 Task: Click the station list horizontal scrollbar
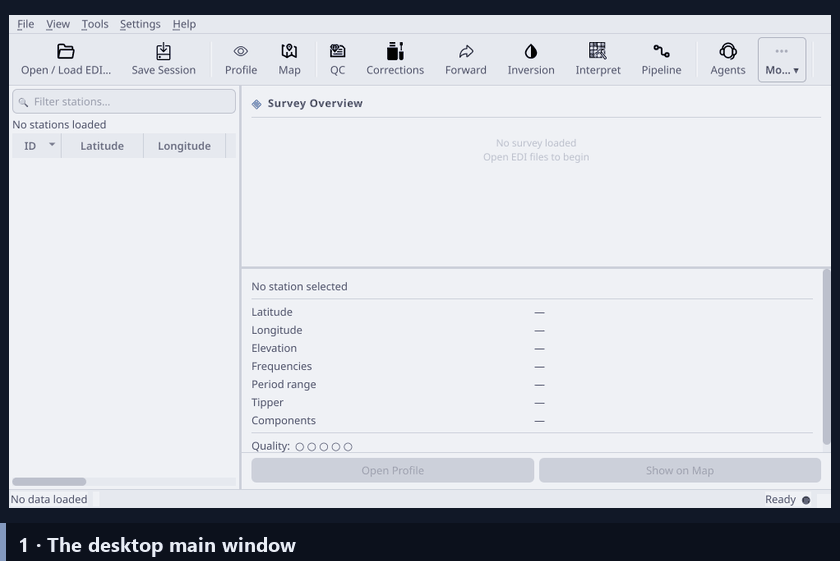(49, 481)
